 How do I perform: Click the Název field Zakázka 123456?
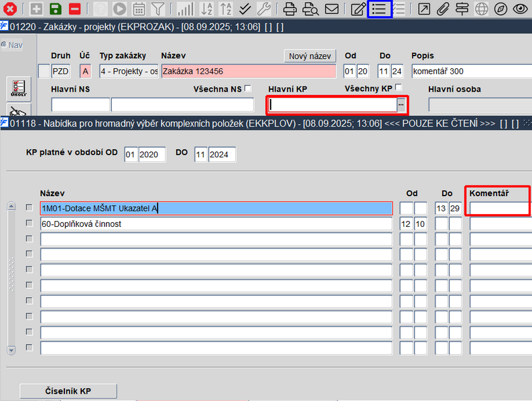click(x=249, y=71)
